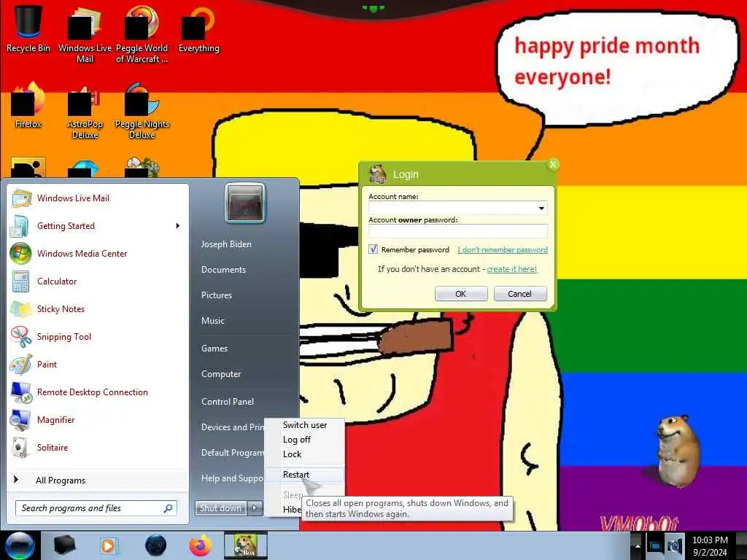This screenshot has height=560, width=747.
Task: Click OK in the Login dialog
Action: tap(461, 294)
